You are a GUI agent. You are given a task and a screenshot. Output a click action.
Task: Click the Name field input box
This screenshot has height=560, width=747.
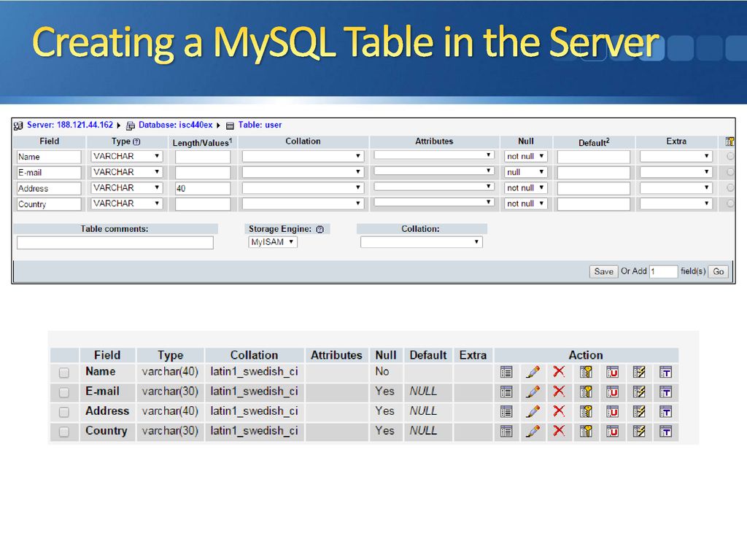click(49, 157)
